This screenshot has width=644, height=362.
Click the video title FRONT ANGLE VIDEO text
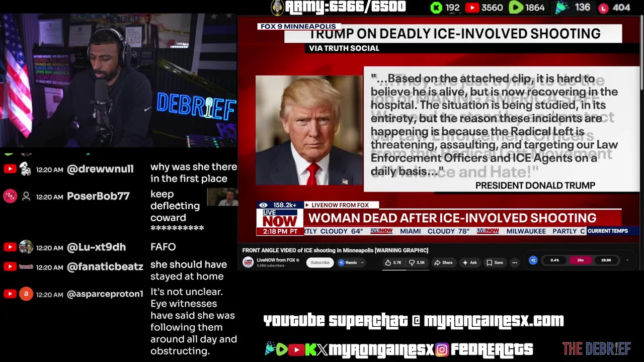[x=335, y=250]
